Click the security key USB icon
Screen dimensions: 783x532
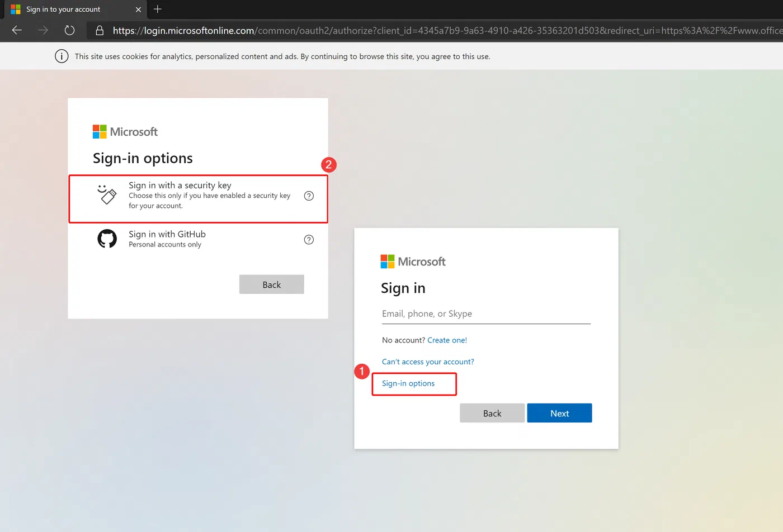[107, 194]
